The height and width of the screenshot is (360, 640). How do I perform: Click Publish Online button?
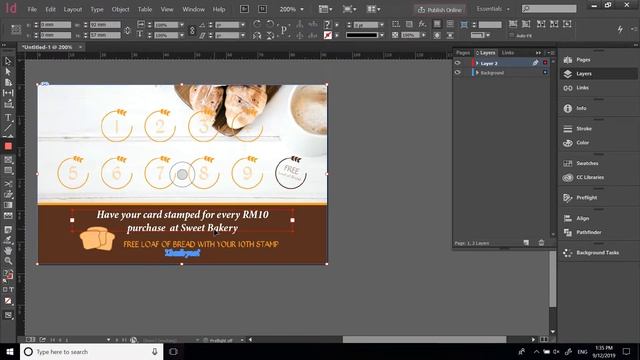(x=440, y=9)
